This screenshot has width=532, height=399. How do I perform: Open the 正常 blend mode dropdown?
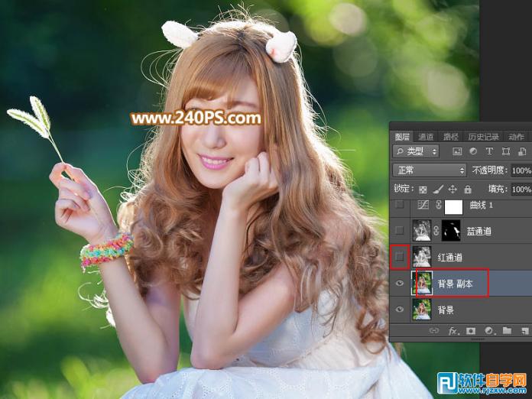(430, 170)
